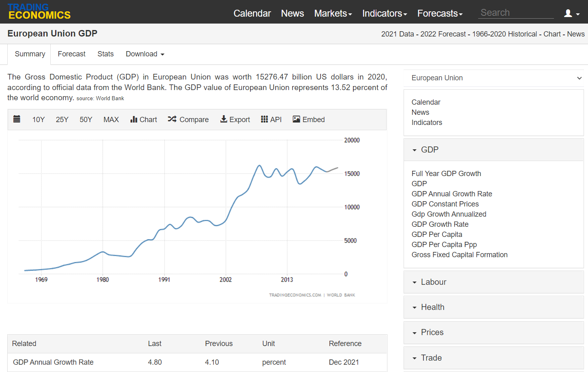Screen dimensions: 588x372
Task: Open the Gross Fixed Capital Formation link
Action: tap(459, 255)
